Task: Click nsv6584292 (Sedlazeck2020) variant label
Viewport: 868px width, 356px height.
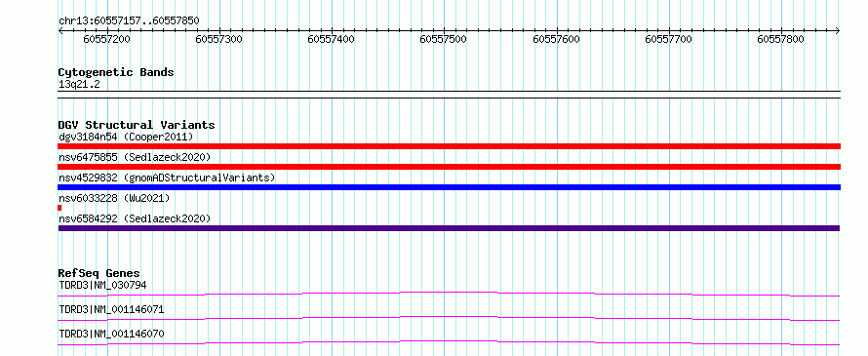Action: click(x=135, y=218)
